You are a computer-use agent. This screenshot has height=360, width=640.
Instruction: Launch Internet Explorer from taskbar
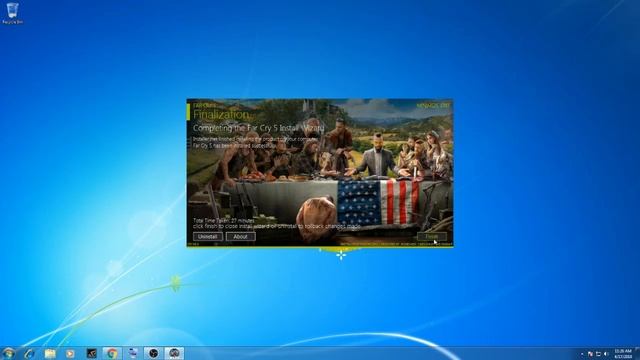point(29,353)
